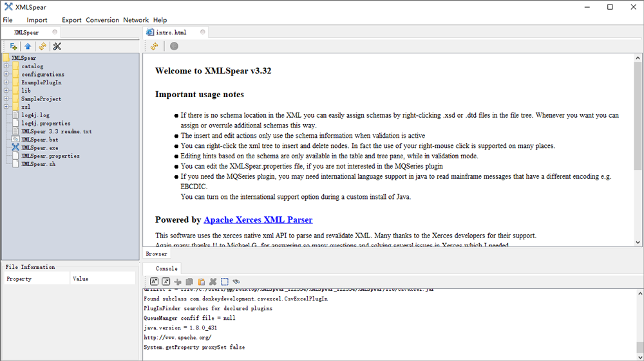Open the File menu

[x=7, y=20]
